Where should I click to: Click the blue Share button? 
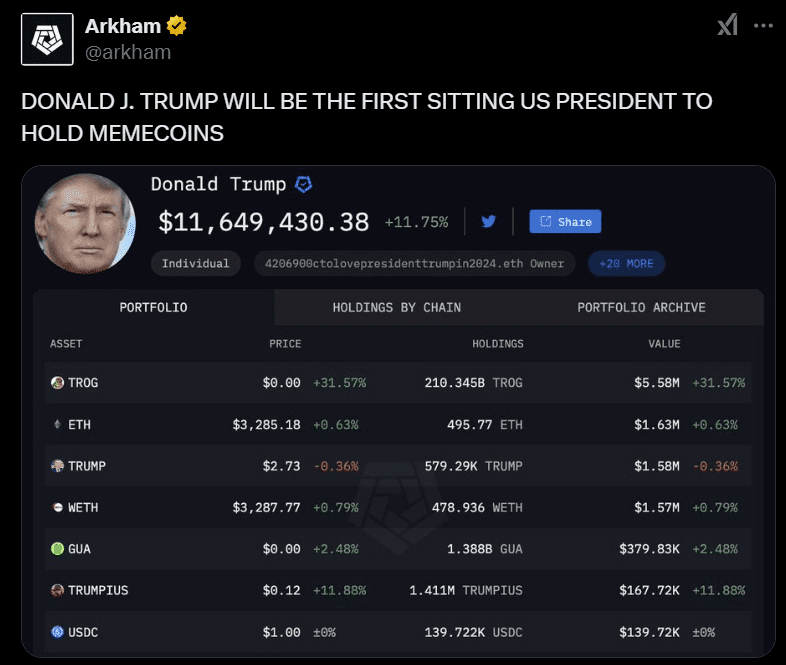[x=565, y=222]
